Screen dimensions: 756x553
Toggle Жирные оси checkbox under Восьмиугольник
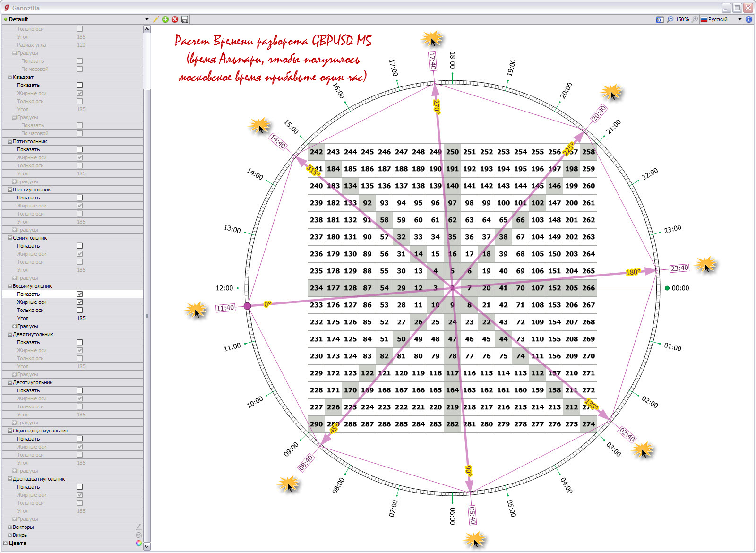click(80, 302)
